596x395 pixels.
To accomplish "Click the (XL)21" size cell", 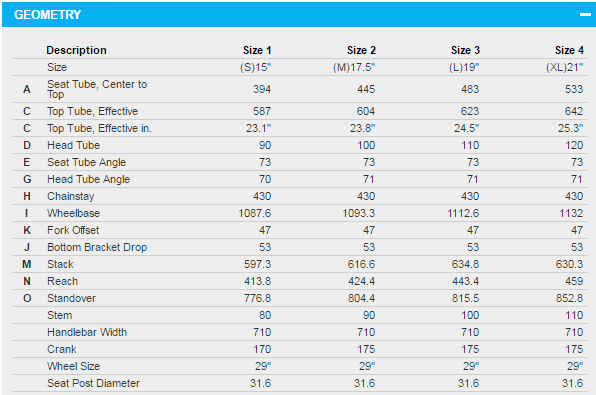I will (564, 67).
